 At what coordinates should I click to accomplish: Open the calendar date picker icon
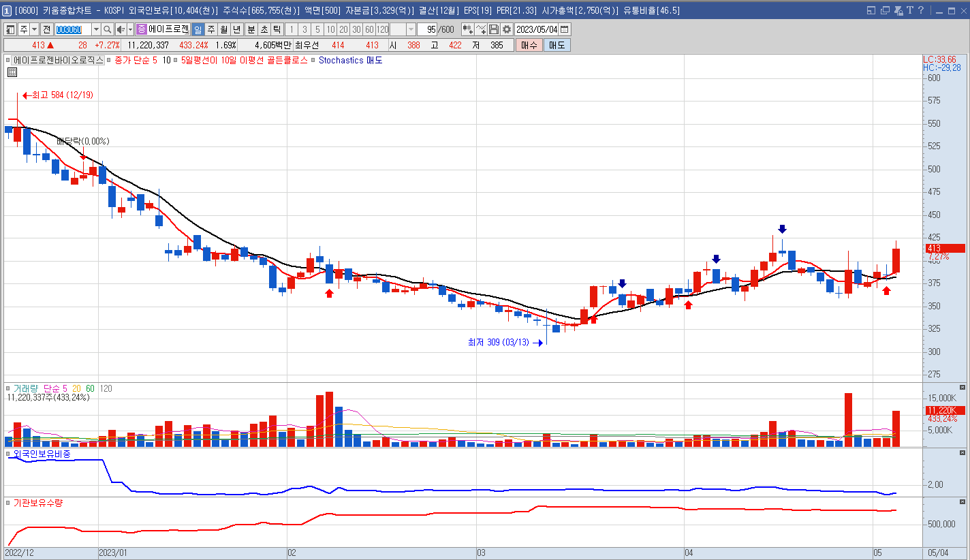click(x=564, y=29)
